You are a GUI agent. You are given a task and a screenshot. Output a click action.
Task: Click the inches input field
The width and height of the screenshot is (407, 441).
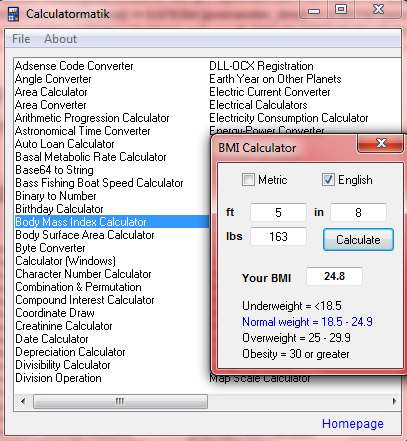coord(358,212)
